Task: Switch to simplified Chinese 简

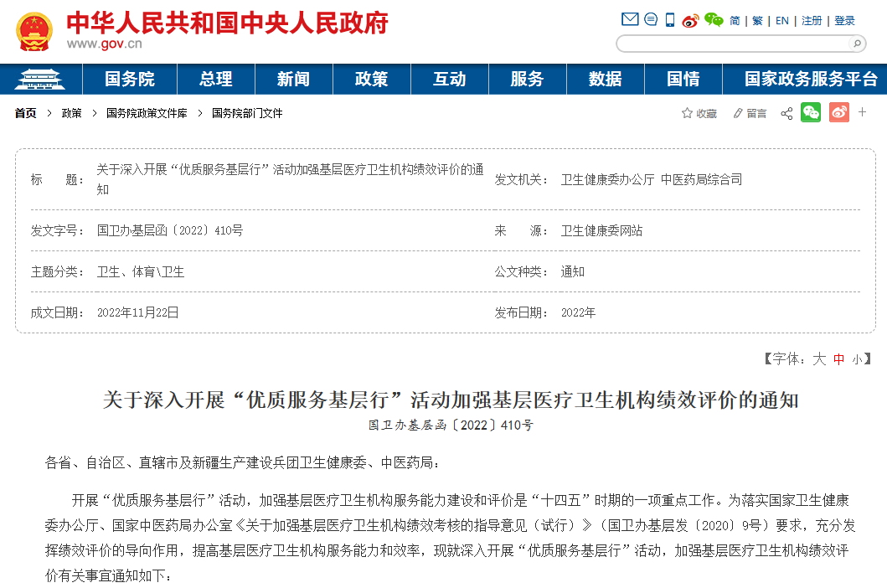Action: point(735,21)
